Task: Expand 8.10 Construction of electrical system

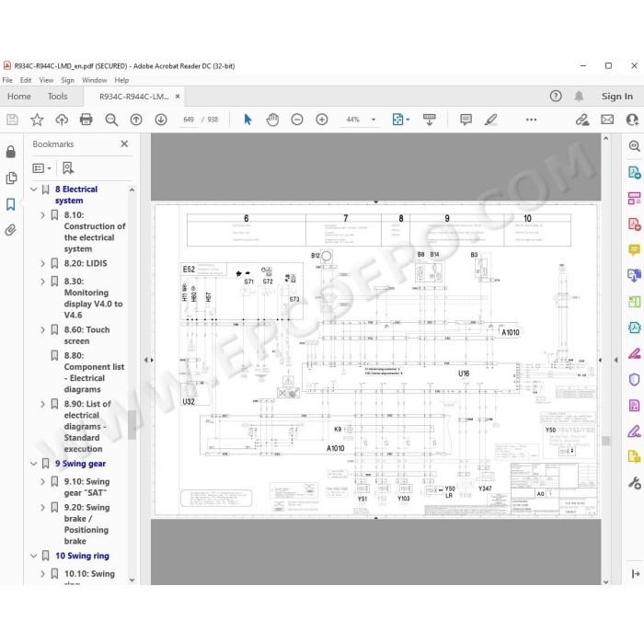Action: click(x=42, y=214)
